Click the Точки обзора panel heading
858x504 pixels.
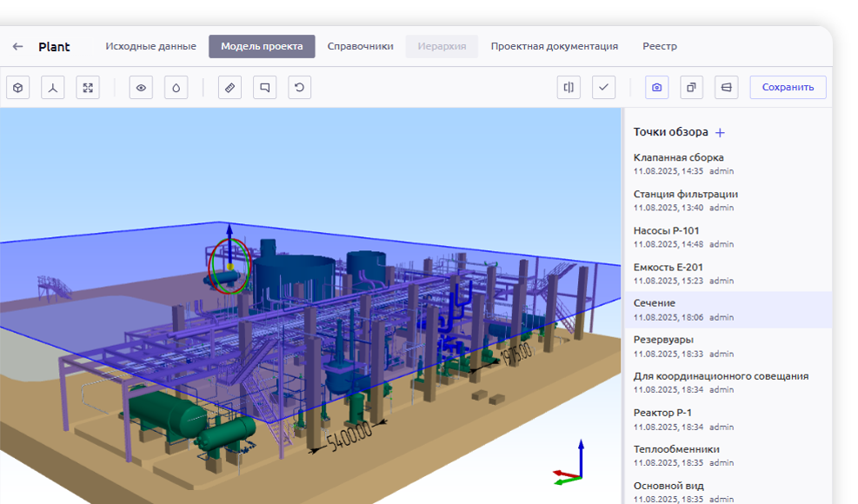click(671, 132)
